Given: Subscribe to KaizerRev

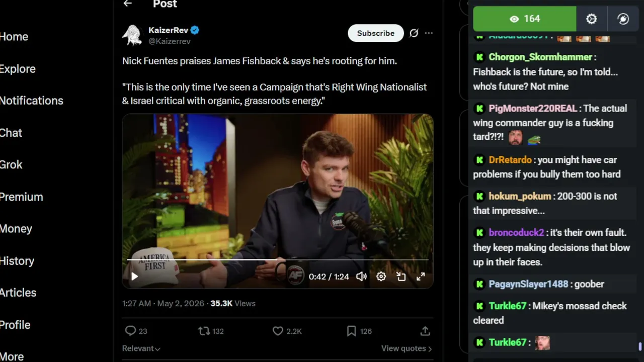Looking at the screenshot, I should pos(376,33).
